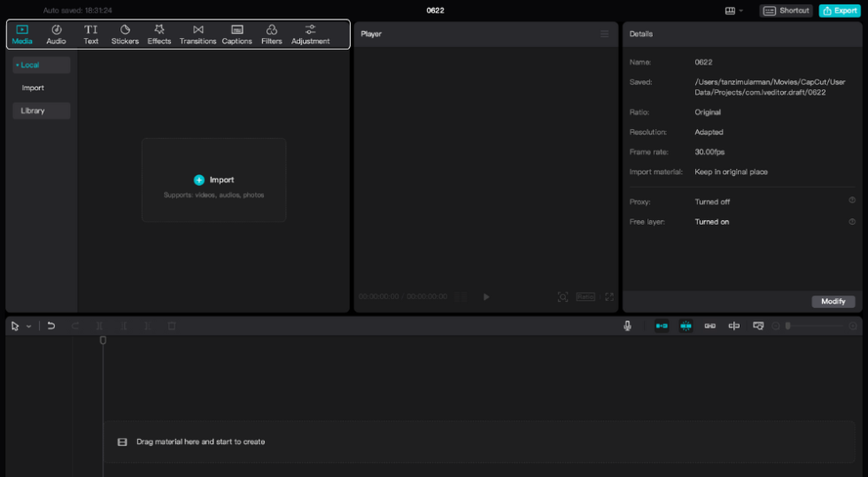
Task: Select the Transitions tool
Action: [198, 35]
